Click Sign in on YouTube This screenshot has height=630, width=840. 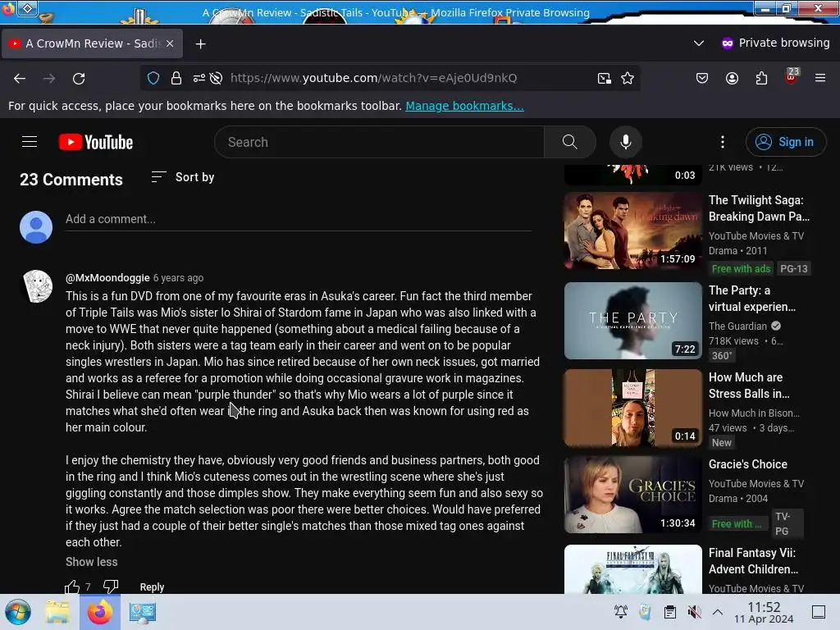click(x=786, y=142)
